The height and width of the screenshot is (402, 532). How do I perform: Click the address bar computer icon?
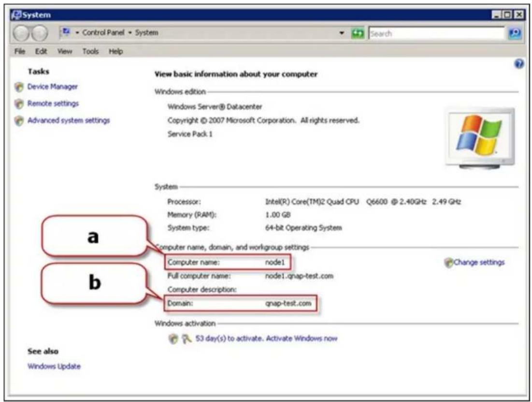point(66,32)
